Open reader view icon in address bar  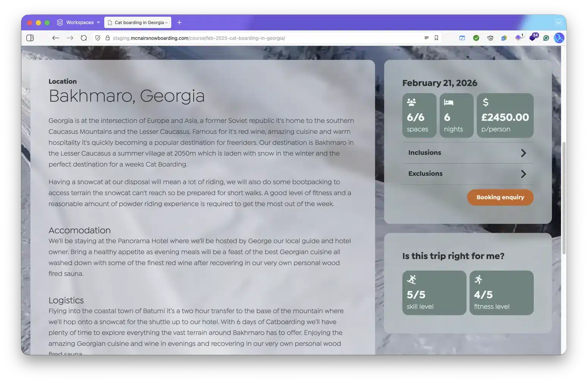[x=426, y=38]
